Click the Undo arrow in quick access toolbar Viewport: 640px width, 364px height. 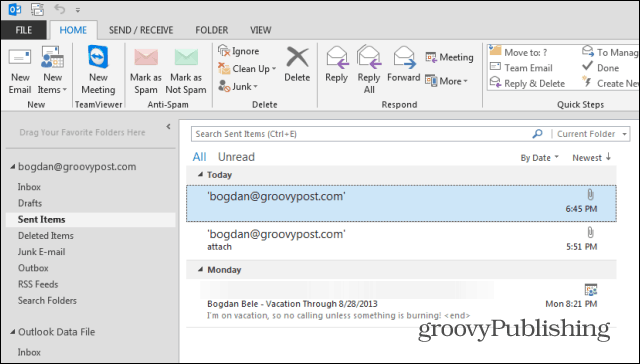coord(60,9)
